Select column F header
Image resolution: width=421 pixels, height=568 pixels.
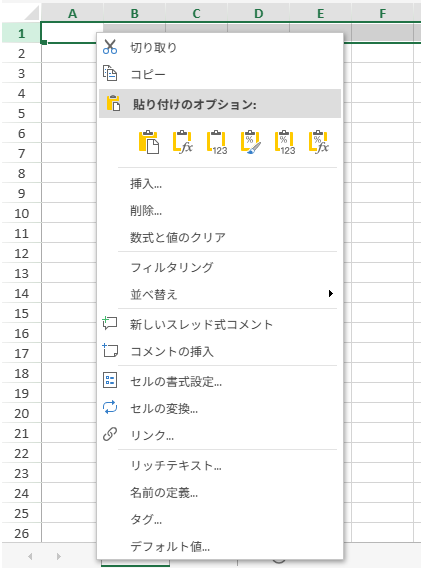coord(383,13)
